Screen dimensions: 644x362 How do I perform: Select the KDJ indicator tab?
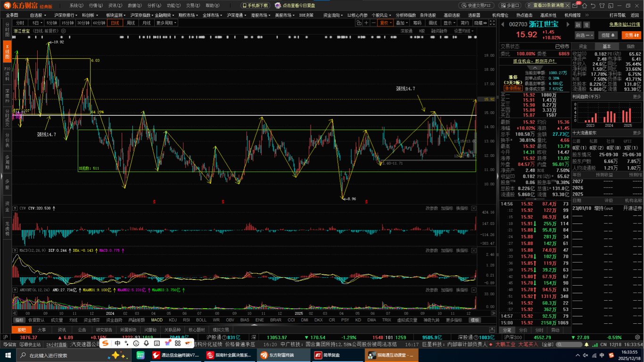coord(173,320)
